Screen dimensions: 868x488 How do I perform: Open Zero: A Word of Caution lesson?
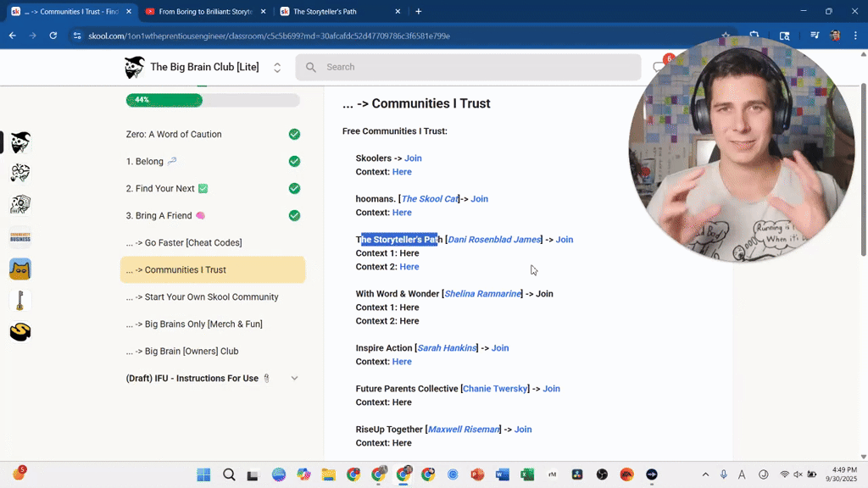pyautogui.click(x=174, y=134)
